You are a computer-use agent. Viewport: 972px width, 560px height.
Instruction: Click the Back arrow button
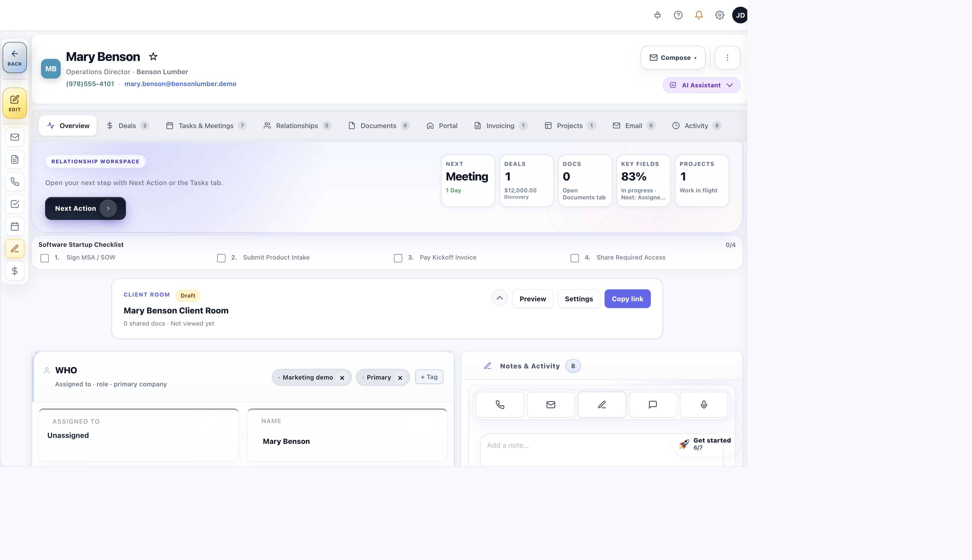click(15, 58)
